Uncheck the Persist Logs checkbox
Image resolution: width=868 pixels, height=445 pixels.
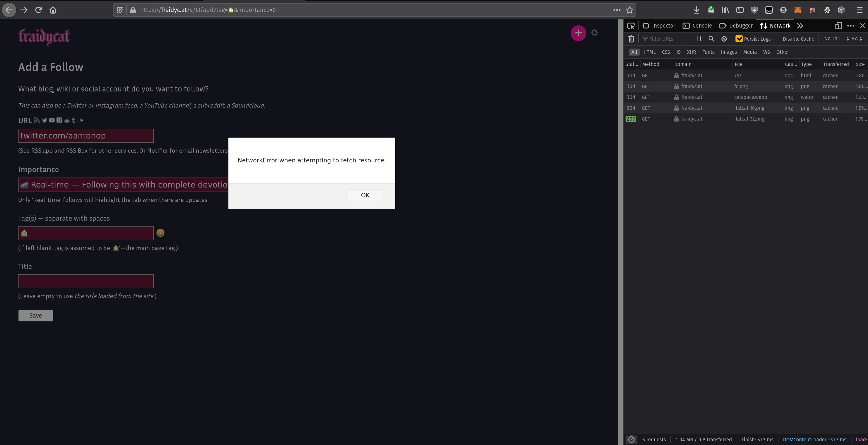[x=739, y=39]
